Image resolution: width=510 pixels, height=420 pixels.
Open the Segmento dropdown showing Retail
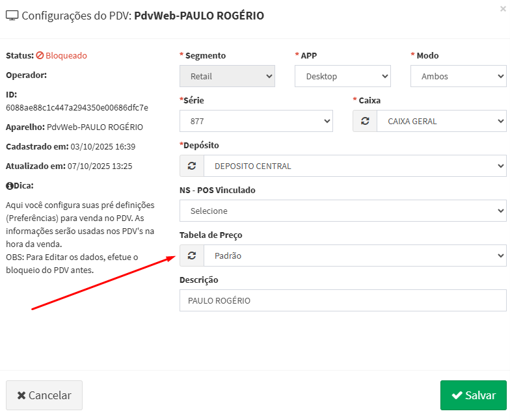pos(227,76)
